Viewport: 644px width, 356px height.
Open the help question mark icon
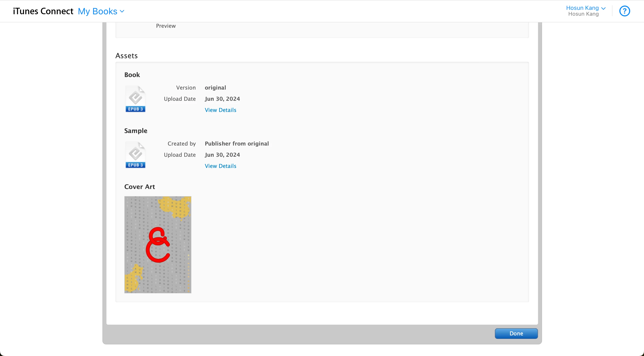624,11
